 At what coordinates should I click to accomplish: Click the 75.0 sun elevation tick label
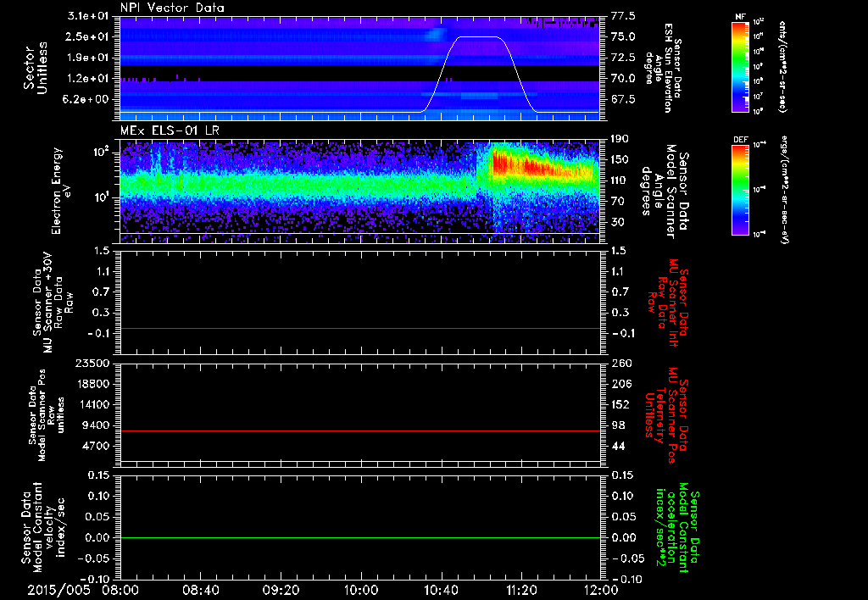tap(623, 36)
